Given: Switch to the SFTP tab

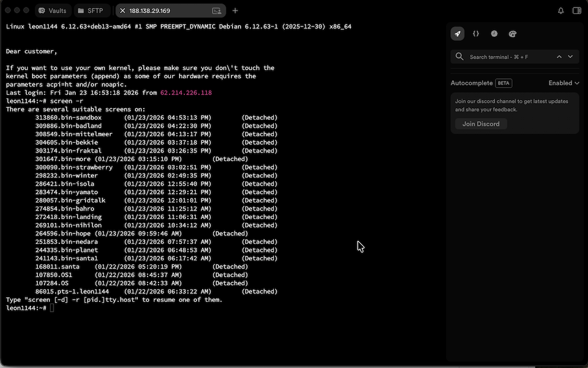Looking at the screenshot, I should point(91,10).
